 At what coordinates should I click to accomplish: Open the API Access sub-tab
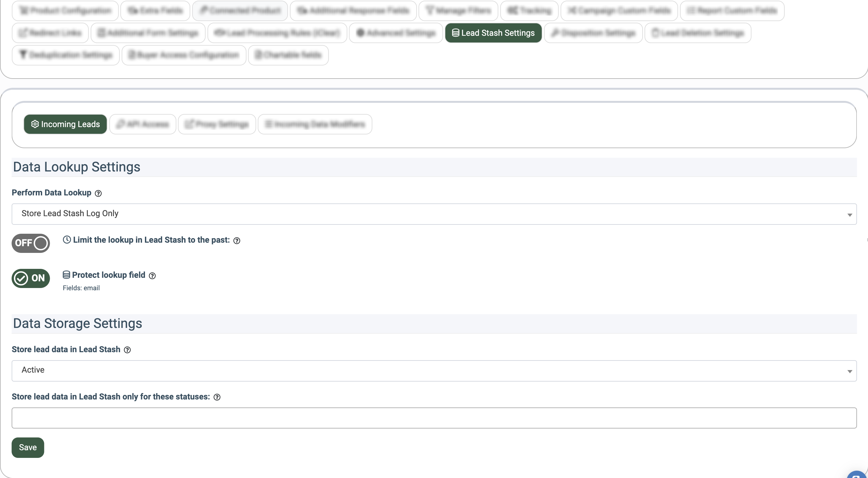click(142, 125)
